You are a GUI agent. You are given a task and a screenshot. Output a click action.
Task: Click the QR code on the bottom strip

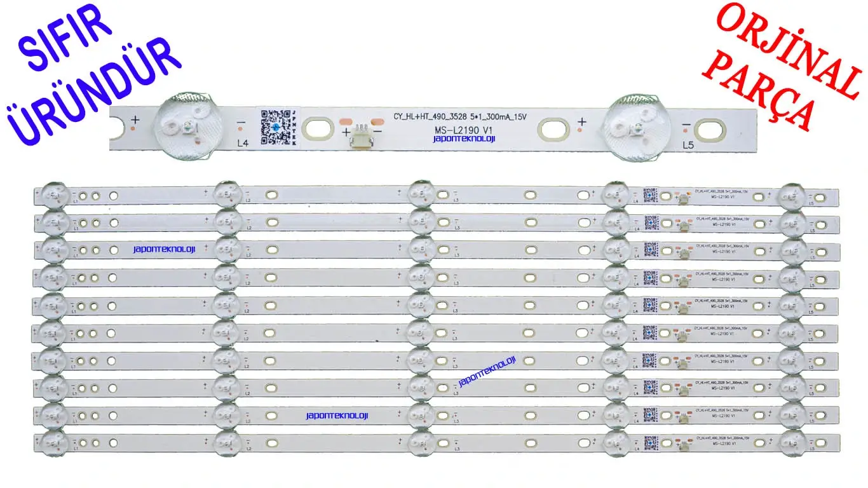tap(650, 442)
